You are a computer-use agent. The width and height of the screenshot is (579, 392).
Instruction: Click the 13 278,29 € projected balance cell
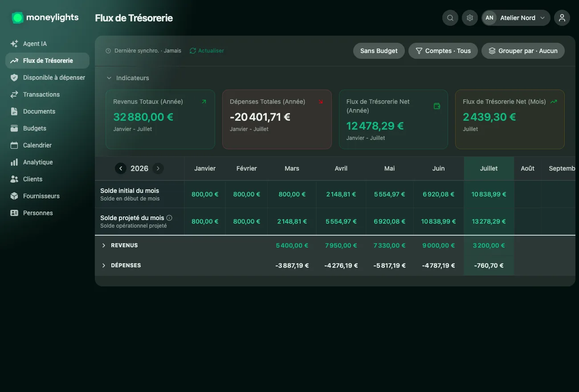point(489,221)
